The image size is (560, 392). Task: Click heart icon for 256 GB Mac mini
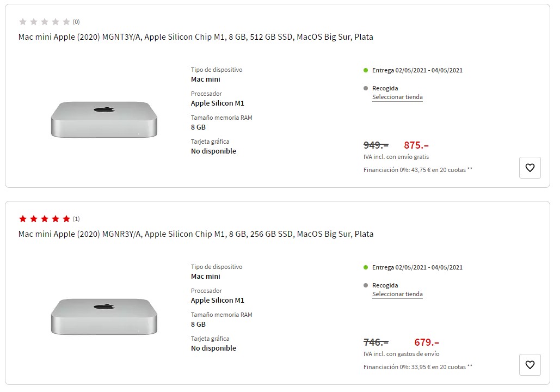point(530,365)
